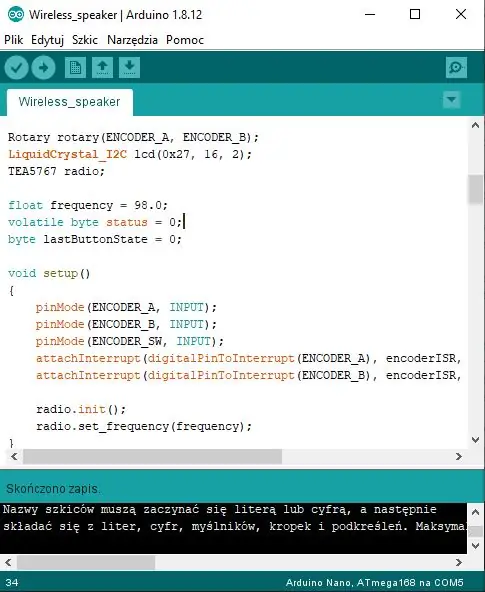Open the Edytuj menu
485x592 pixels.
pyautogui.click(x=48, y=40)
